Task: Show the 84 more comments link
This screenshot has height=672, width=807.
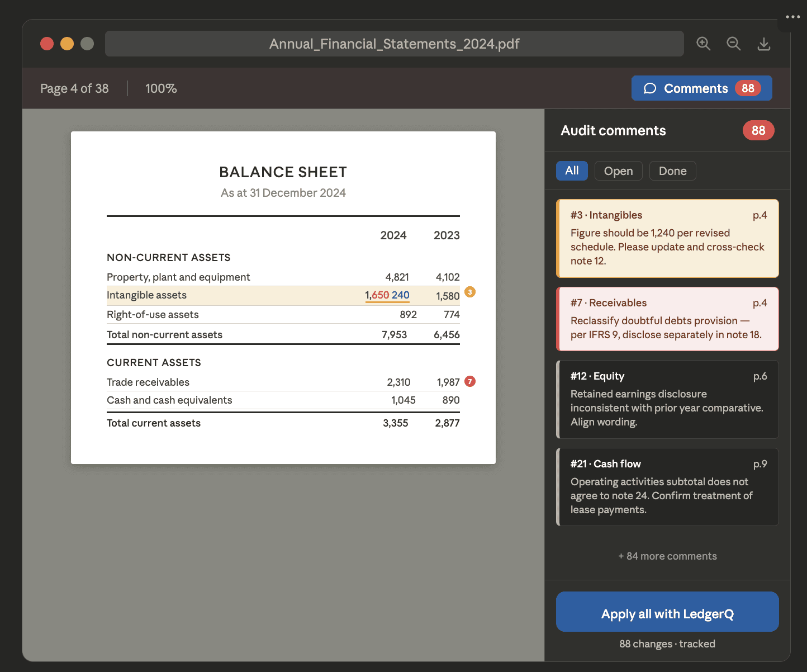Action: pyautogui.click(x=667, y=556)
